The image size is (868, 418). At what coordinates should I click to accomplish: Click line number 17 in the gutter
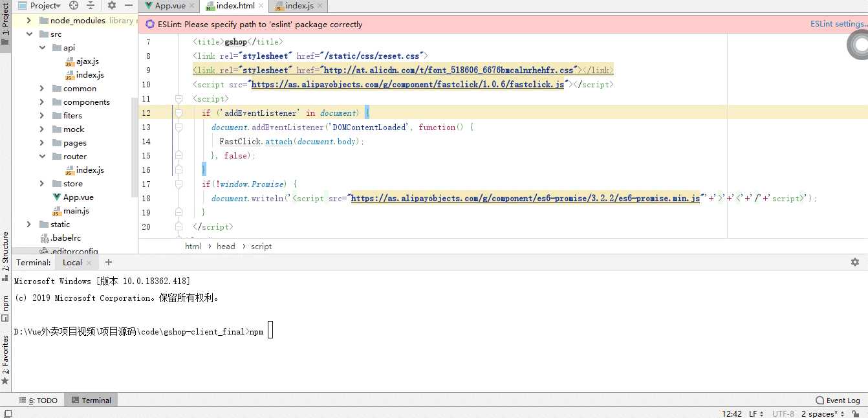[x=146, y=184]
